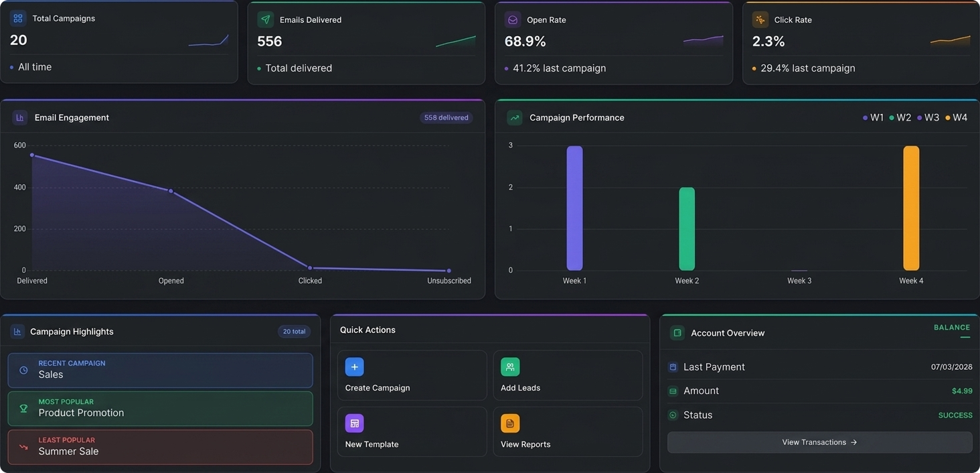This screenshot has height=473, width=980.
Task: Open the Least Popular Summer Sale card
Action: (x=160, y=447)
